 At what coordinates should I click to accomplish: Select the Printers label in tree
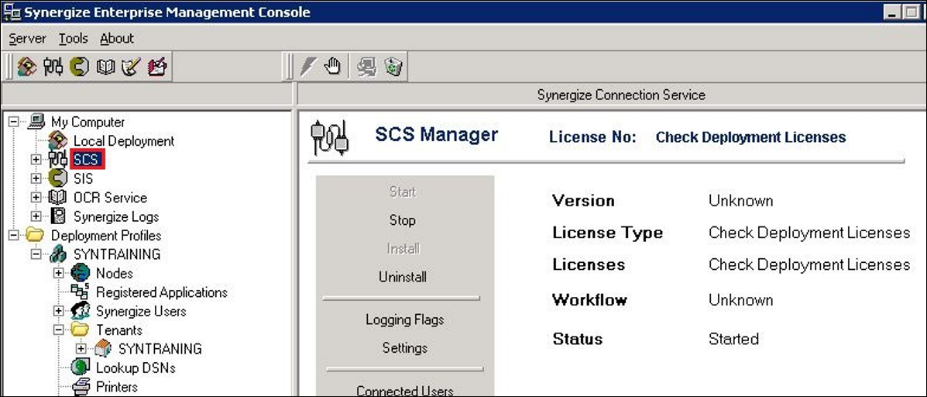point(116,387)
